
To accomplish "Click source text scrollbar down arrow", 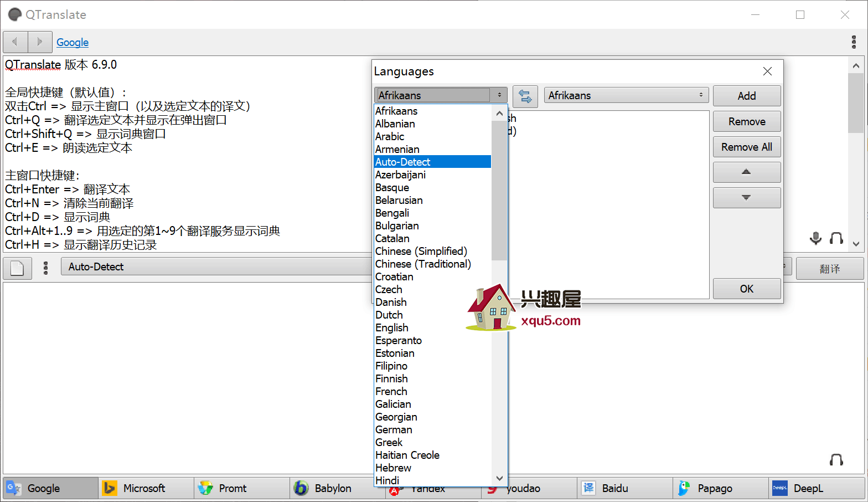I will 856,244.
